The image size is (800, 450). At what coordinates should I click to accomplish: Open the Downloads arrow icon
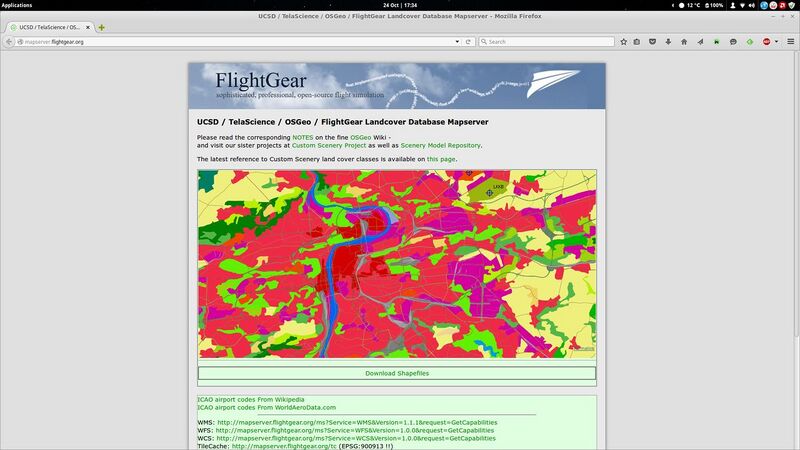tap(668, 42)
